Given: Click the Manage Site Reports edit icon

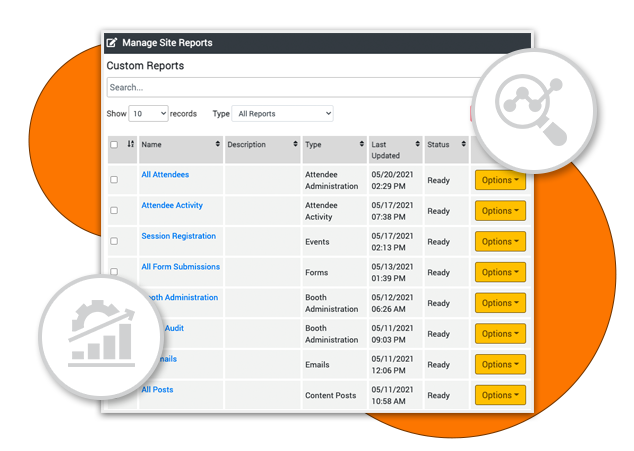Looking at the screenshot, I should pos(112,43).
